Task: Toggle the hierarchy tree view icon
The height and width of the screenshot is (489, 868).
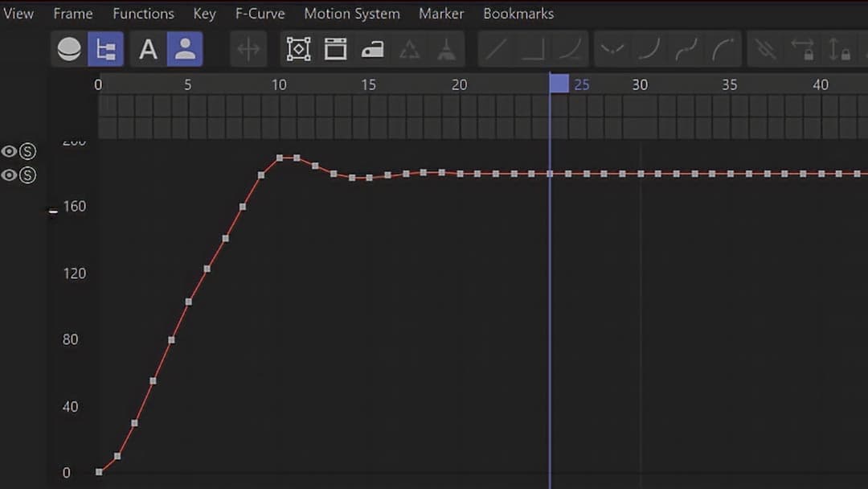Action: (x=105, y=50)
